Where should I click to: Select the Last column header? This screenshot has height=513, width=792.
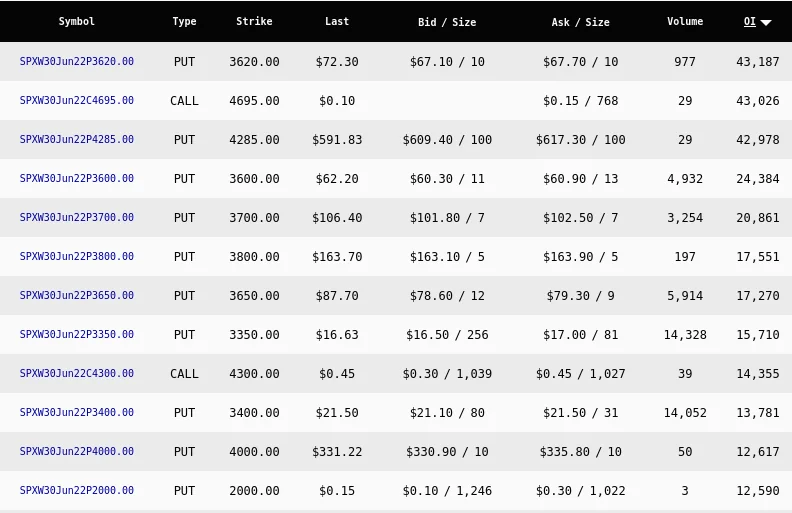(x=337, y=21)
